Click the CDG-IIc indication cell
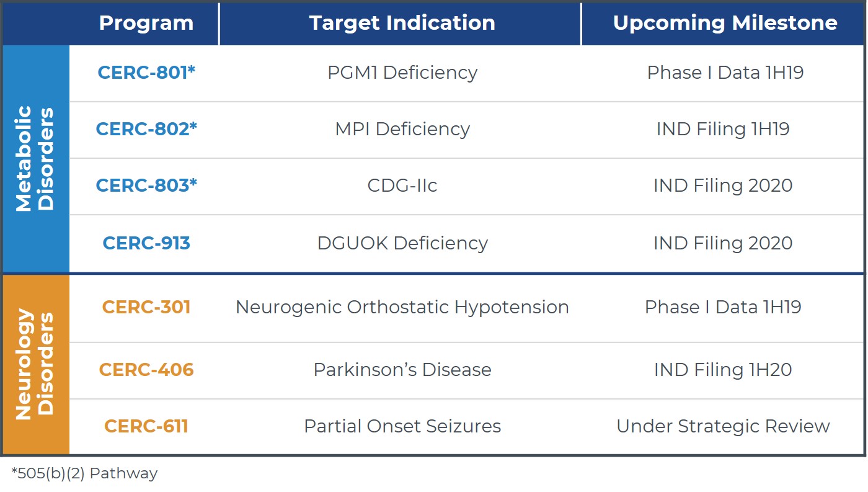 (x=402, y=186)
